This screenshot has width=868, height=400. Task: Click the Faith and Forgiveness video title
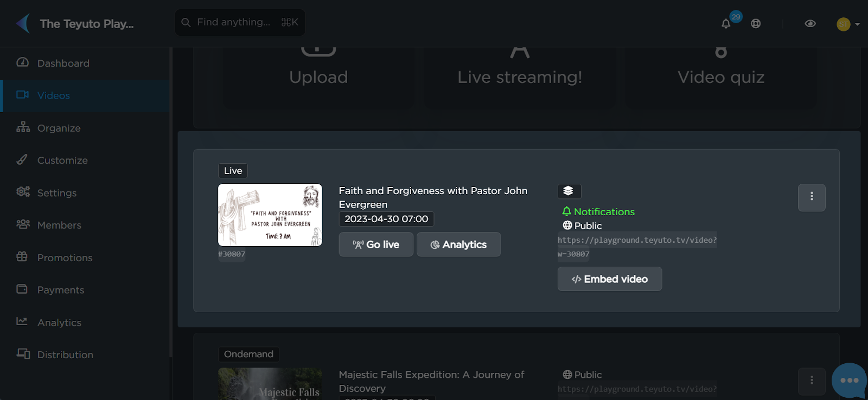433,197
